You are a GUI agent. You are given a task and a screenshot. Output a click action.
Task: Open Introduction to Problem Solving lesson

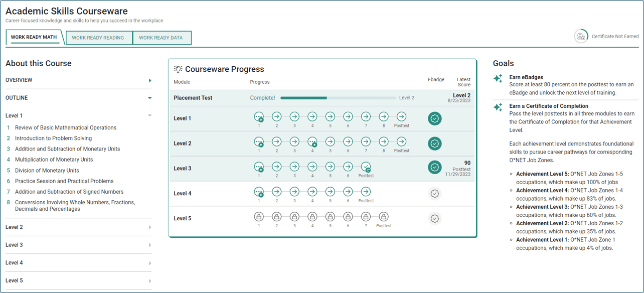click(x=53, y=138)
